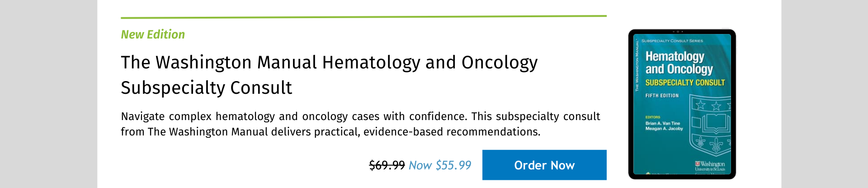Click the Hematology and Oncology heading on the cover
868x188 pixels.
coord(679,63)
